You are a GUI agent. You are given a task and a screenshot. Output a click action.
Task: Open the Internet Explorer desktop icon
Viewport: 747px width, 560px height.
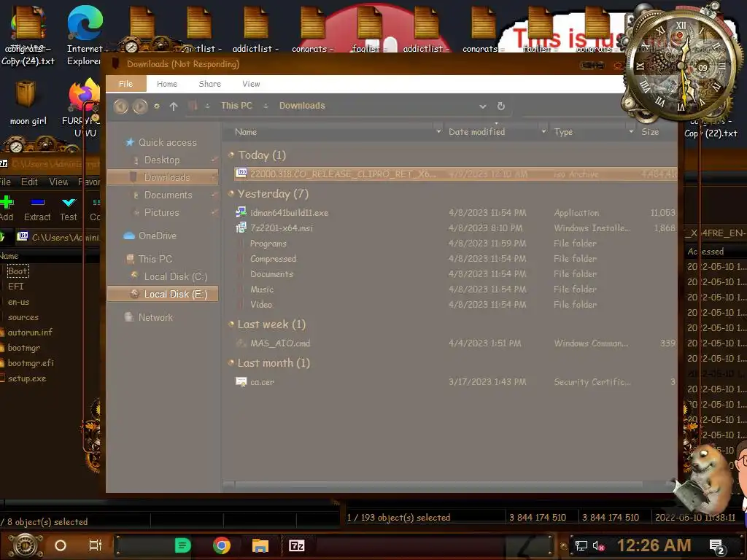85,35
